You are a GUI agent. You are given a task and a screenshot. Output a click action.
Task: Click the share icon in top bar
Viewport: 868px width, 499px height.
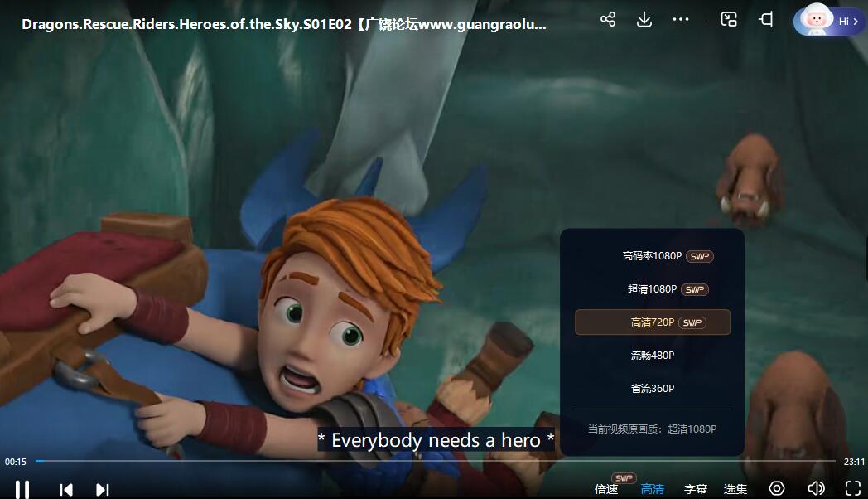[608, 19]
